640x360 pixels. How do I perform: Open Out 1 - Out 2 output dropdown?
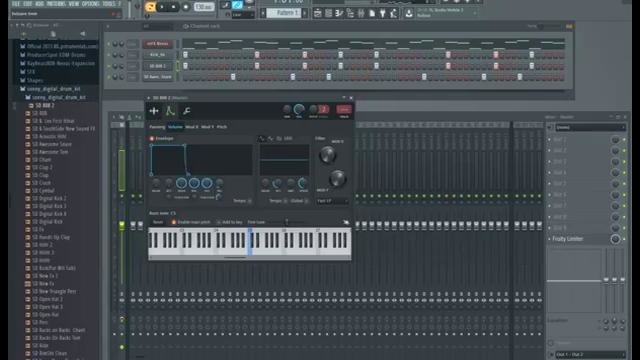[590, 354]
